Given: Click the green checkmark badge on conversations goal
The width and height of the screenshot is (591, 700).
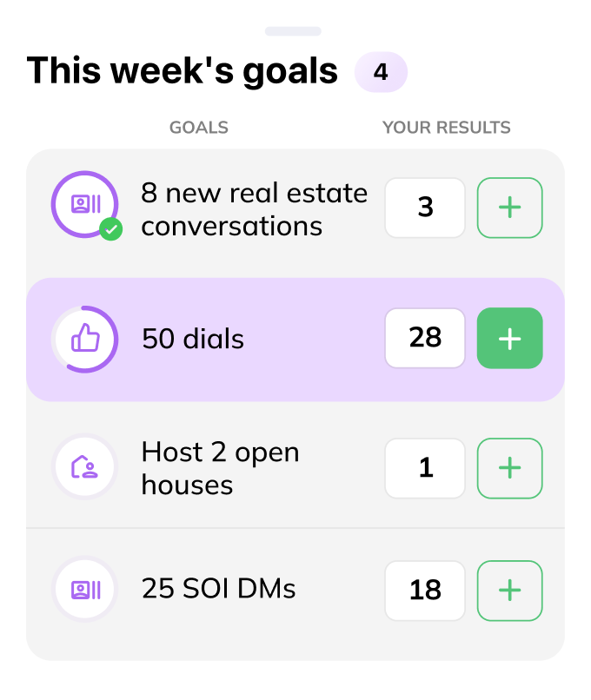Looking at the screenshot, I should point(111,230).
